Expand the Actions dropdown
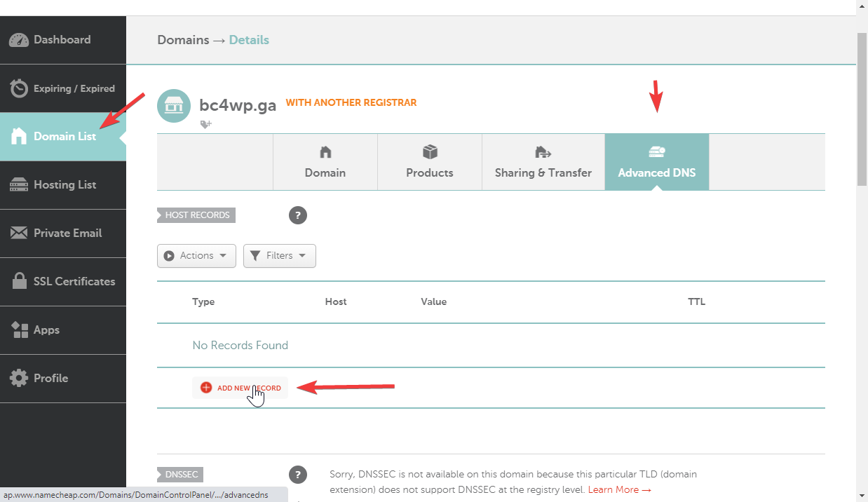 [x=196, y=256]
